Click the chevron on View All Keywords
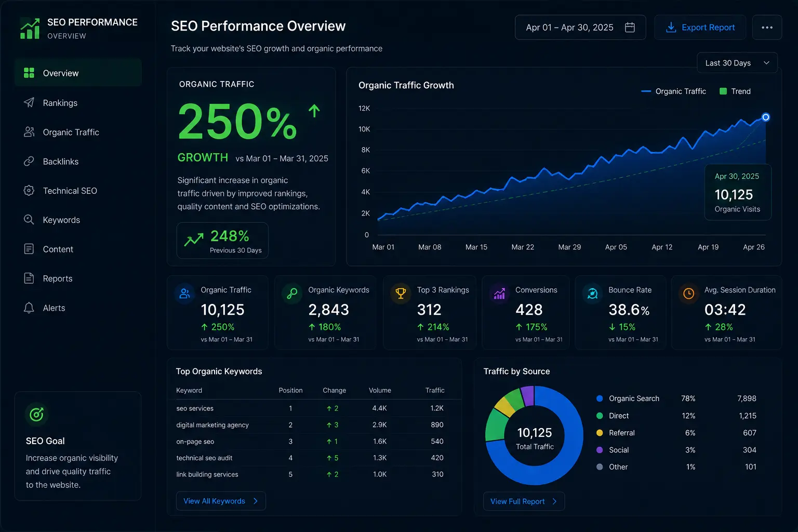Image resolution: width=798 pixels, height=532 pixels. pyautogui.click(x=256, y=501)
